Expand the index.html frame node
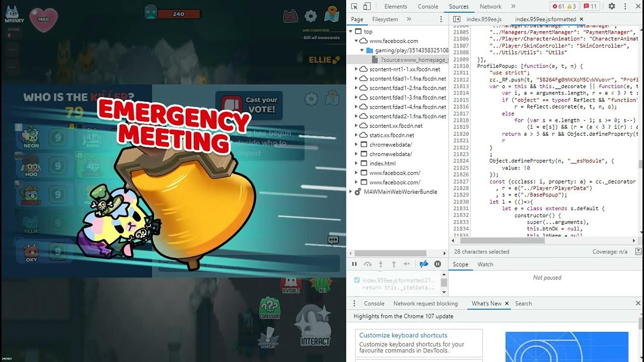 [357, 163]
